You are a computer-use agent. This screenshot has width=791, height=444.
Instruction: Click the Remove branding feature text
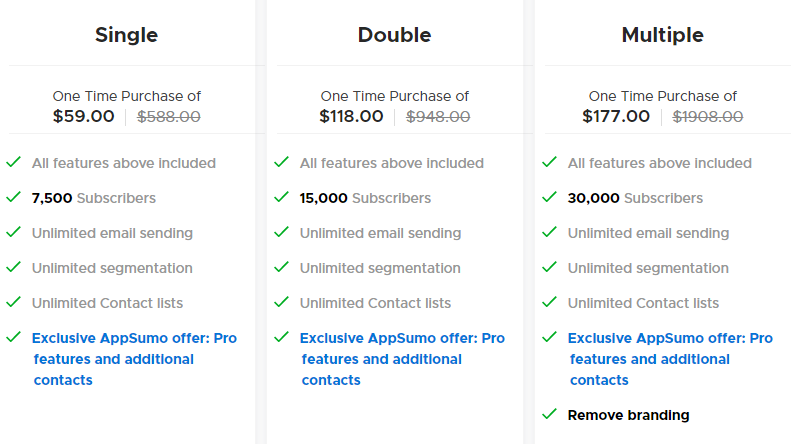coord(629,415)
